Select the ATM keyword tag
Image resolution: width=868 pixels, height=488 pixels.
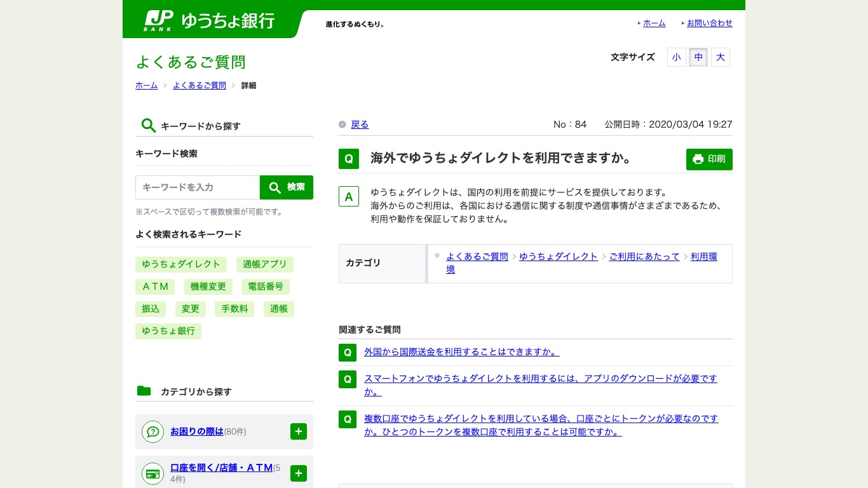point(155,287)
